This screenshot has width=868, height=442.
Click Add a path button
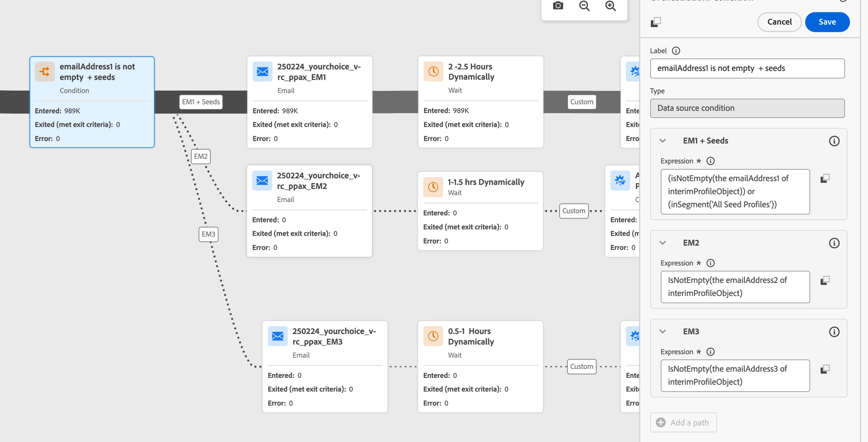tap(683, 422)
